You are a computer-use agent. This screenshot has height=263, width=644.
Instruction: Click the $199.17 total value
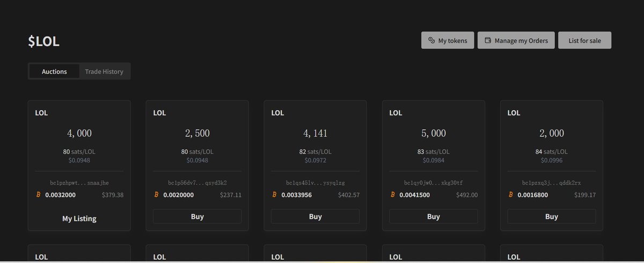pyautogui.click(x=585, y=195)
